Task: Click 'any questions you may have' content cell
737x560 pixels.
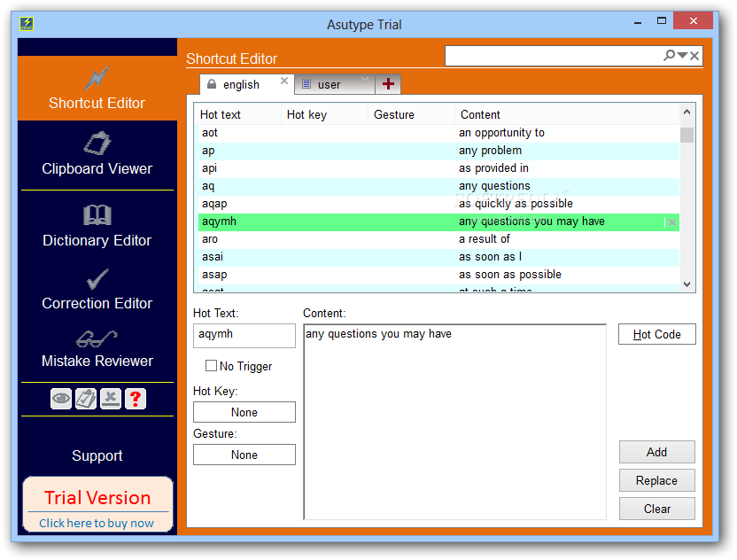Action: (x=531, y=222)
